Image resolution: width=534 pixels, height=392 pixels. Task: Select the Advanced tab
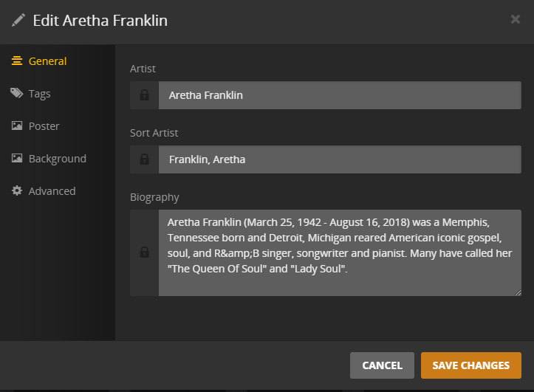pyautogui.click(x=52, y=191)
